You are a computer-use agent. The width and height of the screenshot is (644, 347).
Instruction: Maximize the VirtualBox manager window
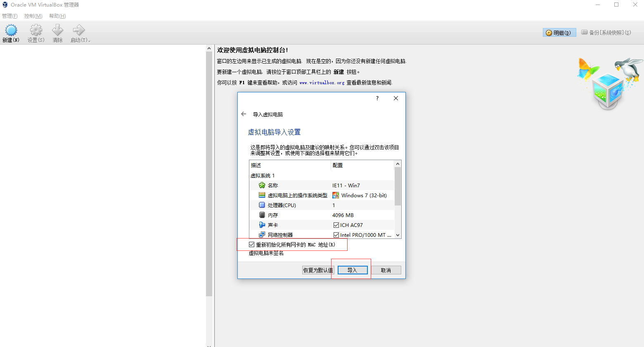616,5
